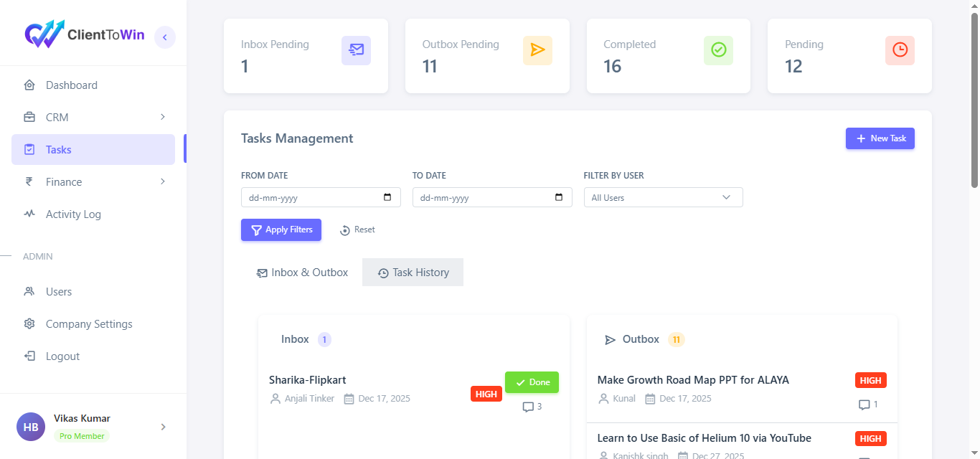Click the Completed checkmark icon

point(718,50)
